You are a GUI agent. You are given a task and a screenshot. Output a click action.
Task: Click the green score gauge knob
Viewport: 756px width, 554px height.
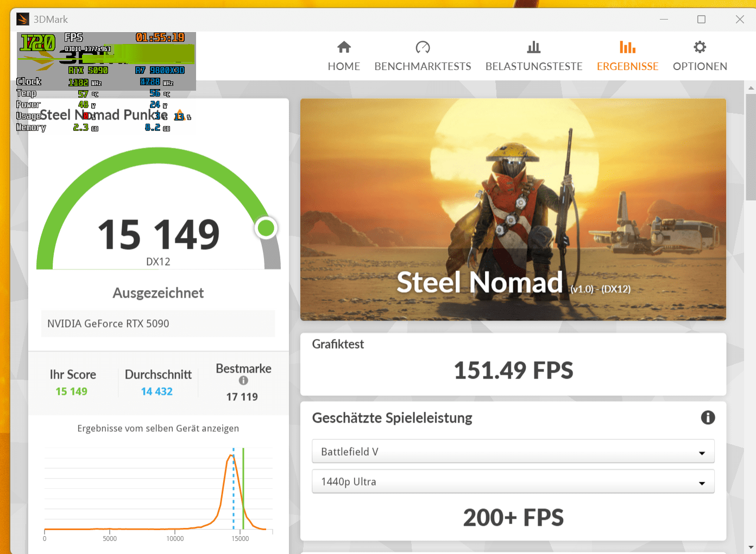(x=266, y=229)
